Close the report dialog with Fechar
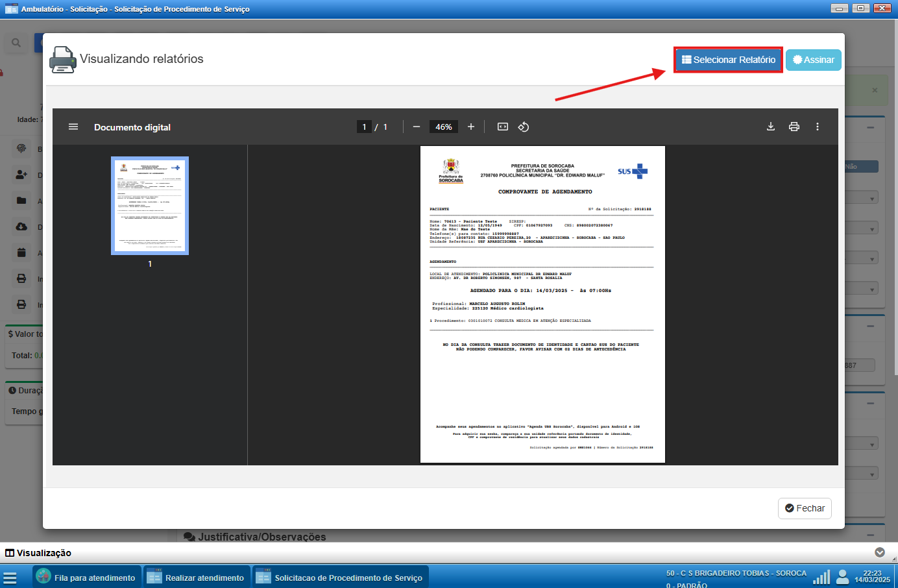The image size is (898, 588). [805, 508]
